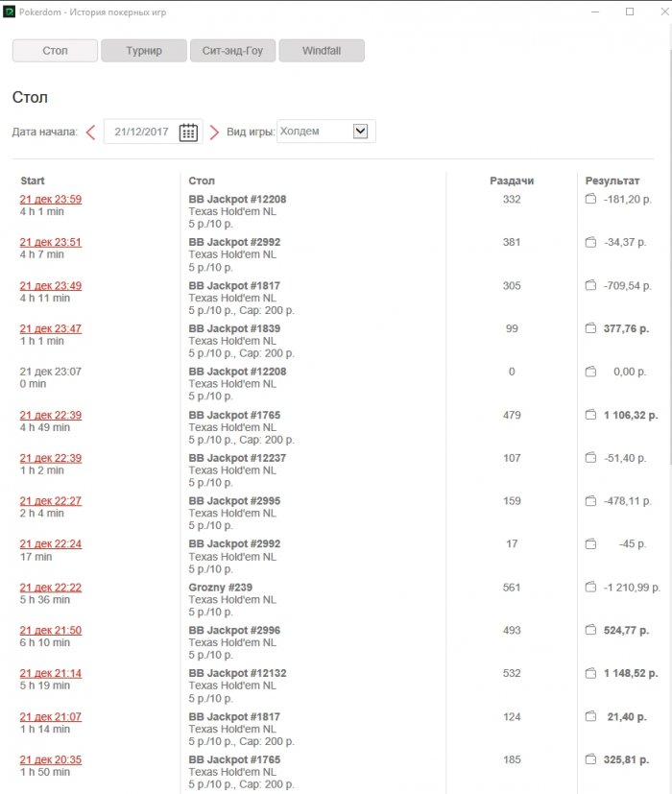The width and height of the screenshot is (672, 794).
Task: Open session link 21 дек 23:47
Action: pyautogui.click(x=50, y=328)
